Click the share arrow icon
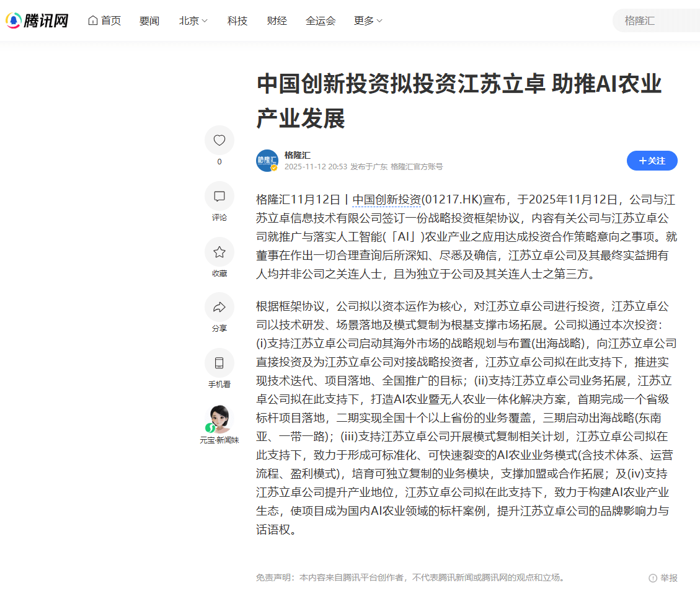This screenshot has height=601, width=700. (219, 307)
